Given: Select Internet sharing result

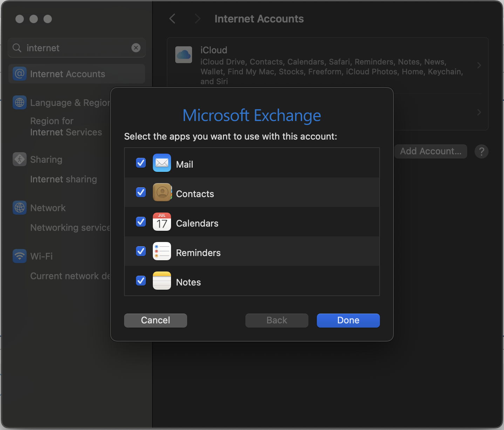Looking at the screenshot, I should pos(63,179).
